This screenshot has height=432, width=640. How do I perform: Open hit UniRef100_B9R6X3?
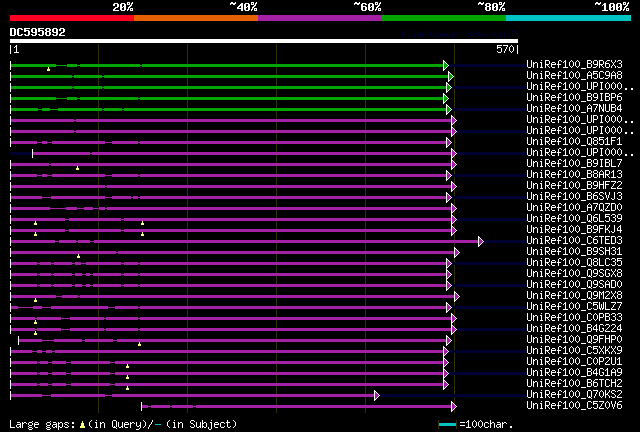[574, 64]
